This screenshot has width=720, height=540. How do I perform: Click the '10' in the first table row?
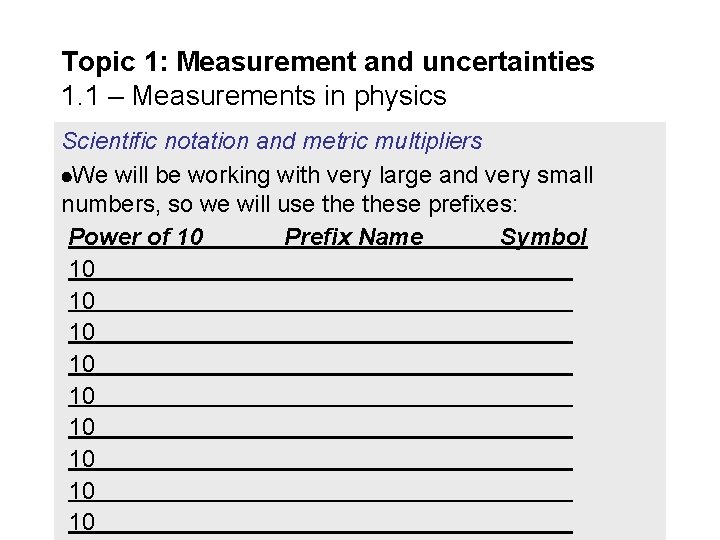pos(82,269)
